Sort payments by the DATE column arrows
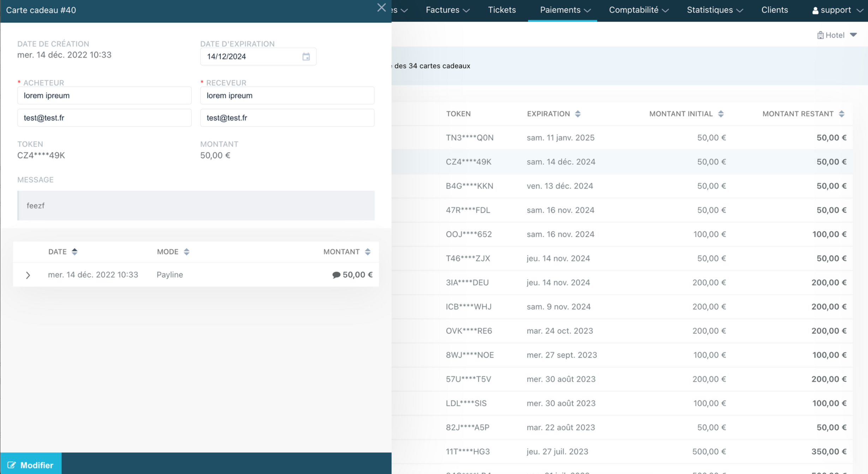Viewport: 868px width, 474px height. [x=75, y=252]
